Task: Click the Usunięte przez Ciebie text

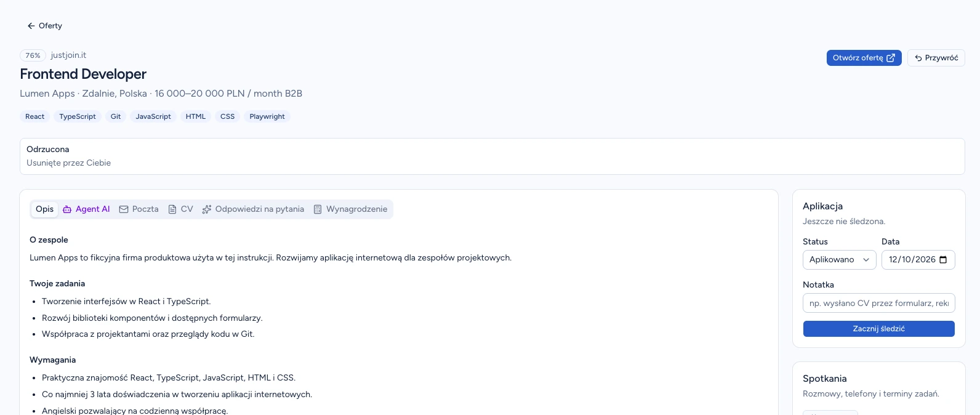Action: pos(69,163)
